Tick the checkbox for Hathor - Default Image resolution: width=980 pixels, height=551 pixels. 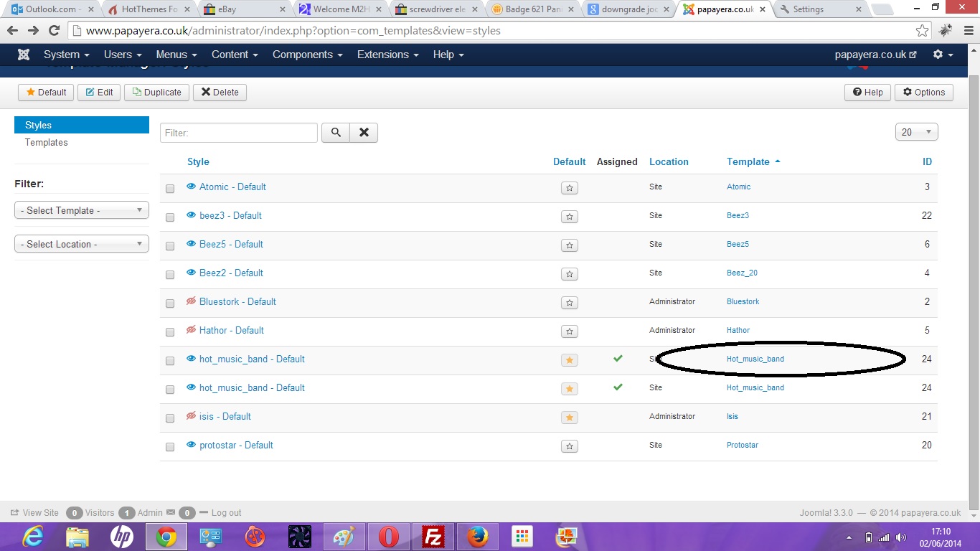tap(170, 332)
